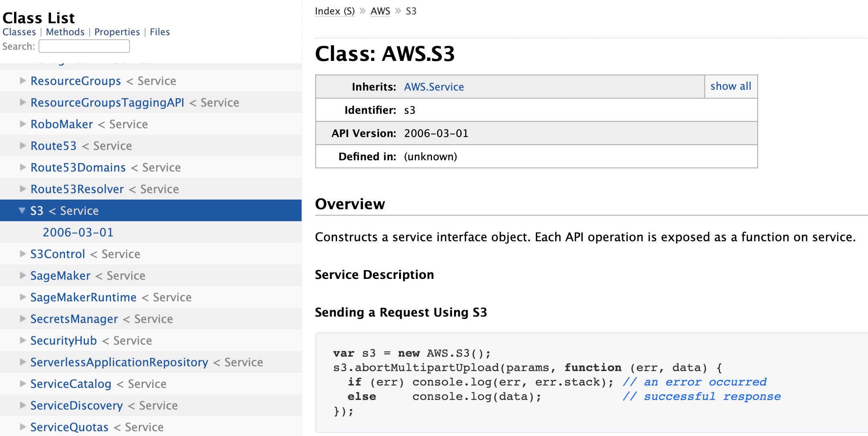This screenshot has height=436, width=868.
Task: Click the class list Search field
Action: point(84,46)
